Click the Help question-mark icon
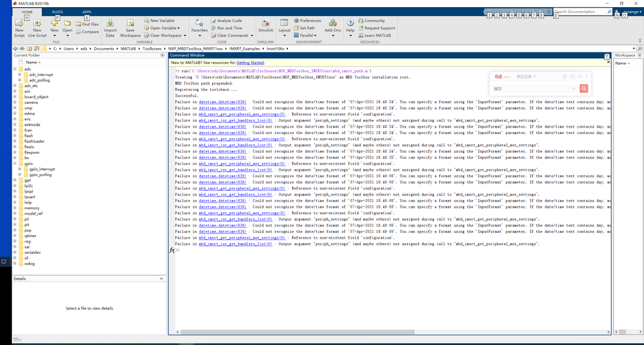The image size is (644, 345). pos(350,23)
